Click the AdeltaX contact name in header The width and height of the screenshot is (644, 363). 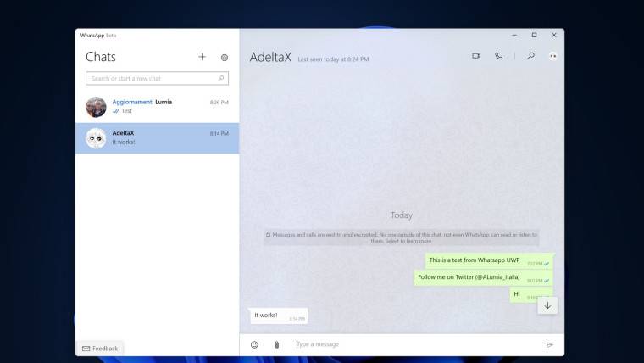[270, 57]
